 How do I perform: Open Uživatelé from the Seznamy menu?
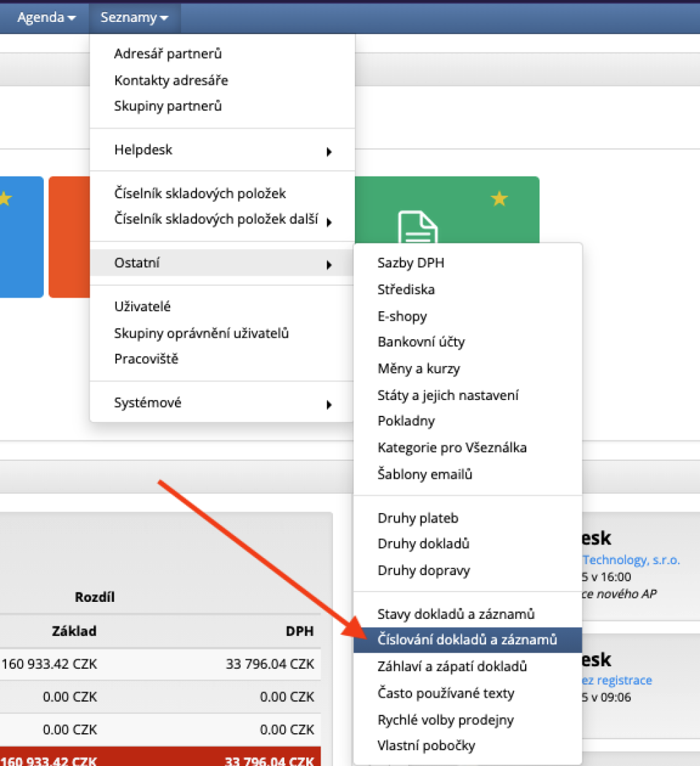point(142,307)
